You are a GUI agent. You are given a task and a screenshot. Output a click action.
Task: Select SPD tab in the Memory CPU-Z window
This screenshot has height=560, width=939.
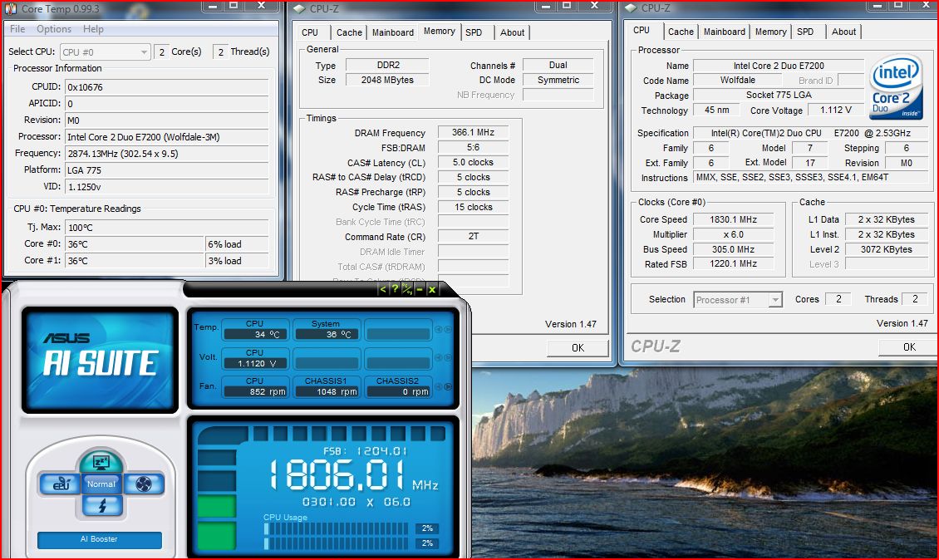[x=474, y=32]
